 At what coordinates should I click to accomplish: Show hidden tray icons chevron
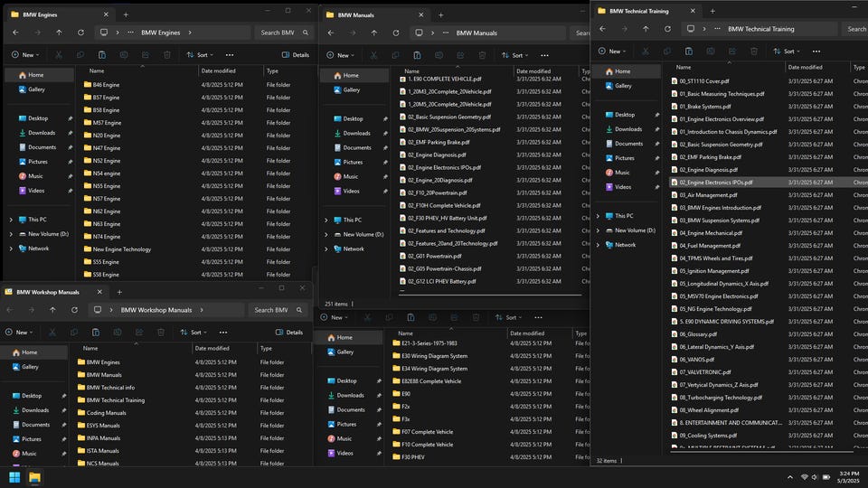pyautogui.click(x=790, y=477)
